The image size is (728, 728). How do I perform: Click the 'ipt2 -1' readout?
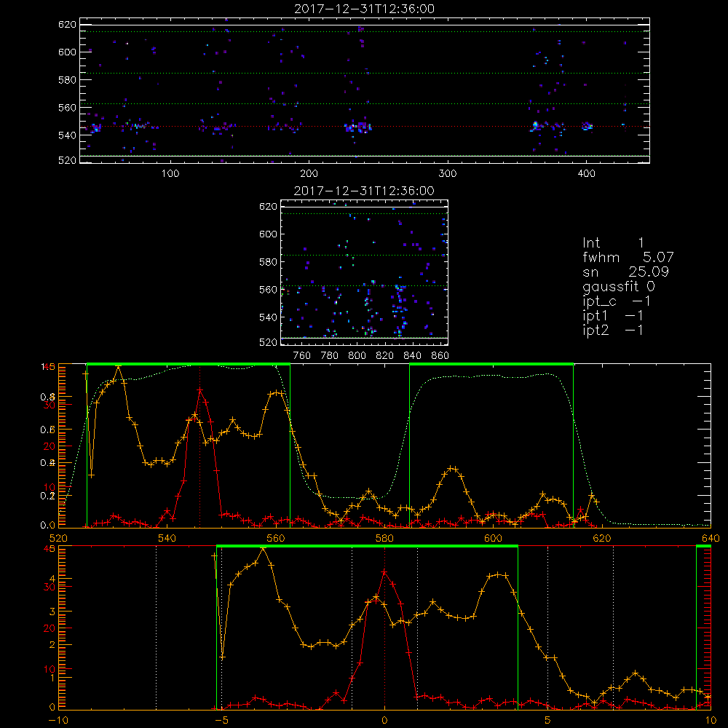(x=613, y=330)
